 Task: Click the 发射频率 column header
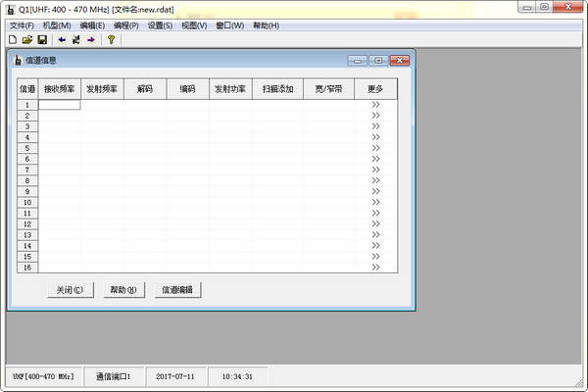tap(102, 89)
